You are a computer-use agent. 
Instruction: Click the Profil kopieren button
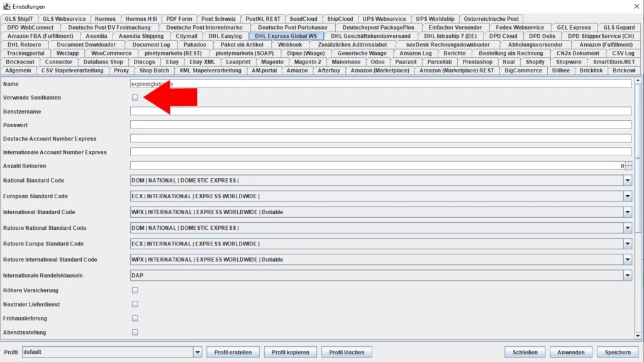pyautogui.click(x=291, y=352)
